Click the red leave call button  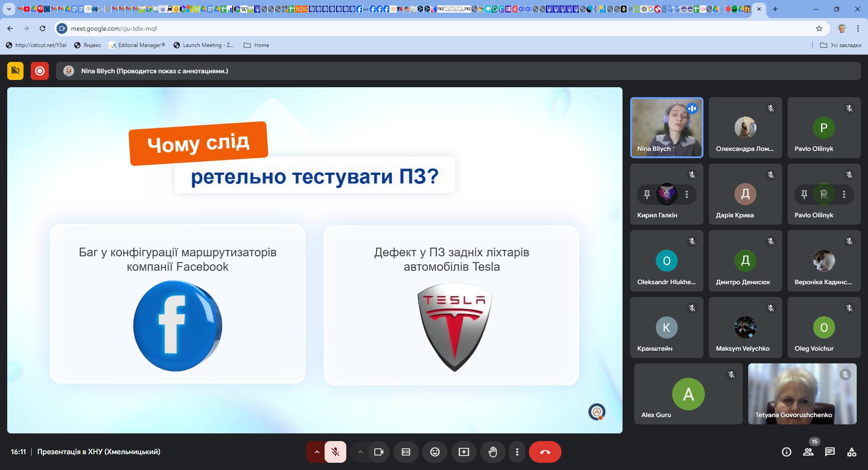[545, 452]
